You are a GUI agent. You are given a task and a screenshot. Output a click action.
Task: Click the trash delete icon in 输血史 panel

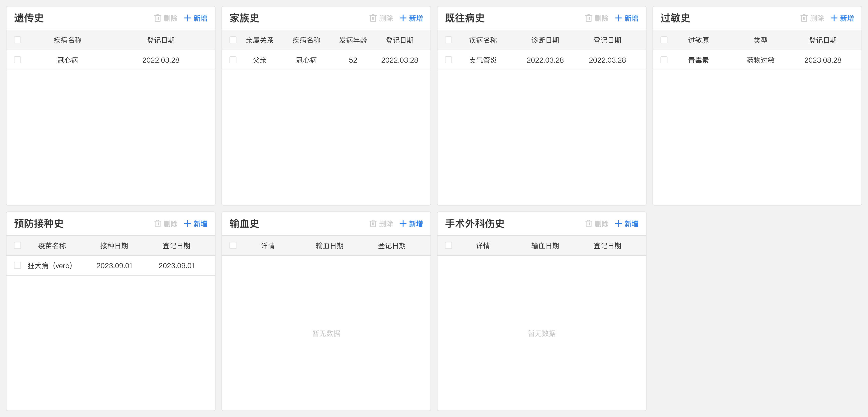(373, 223)
